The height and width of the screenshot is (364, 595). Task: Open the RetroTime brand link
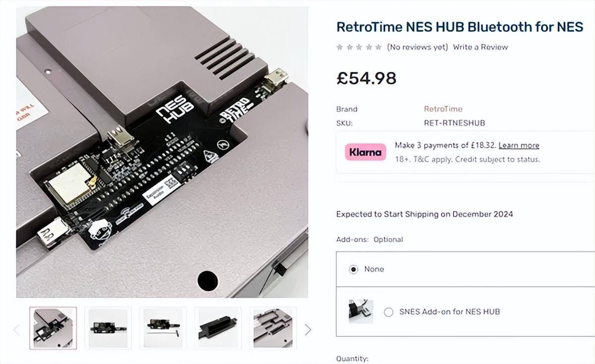[443, 109]
